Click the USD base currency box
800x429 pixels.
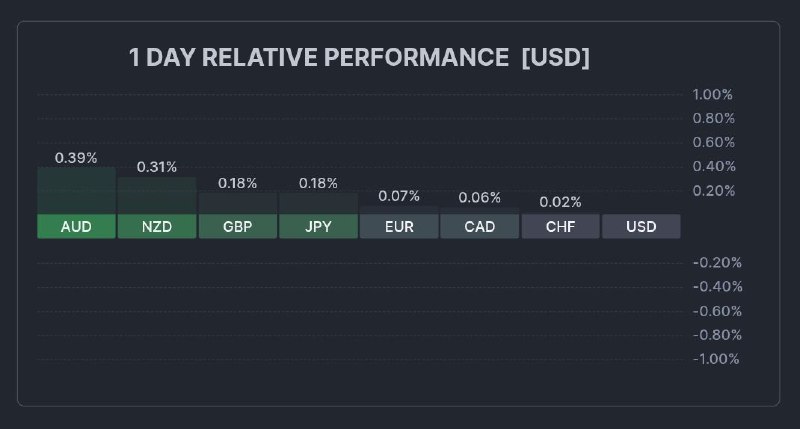coord(641,227)
